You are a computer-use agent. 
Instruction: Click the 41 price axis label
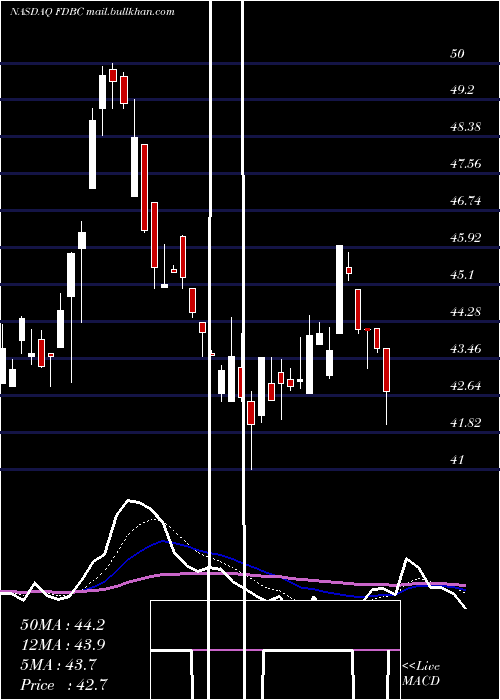point(458,459)
